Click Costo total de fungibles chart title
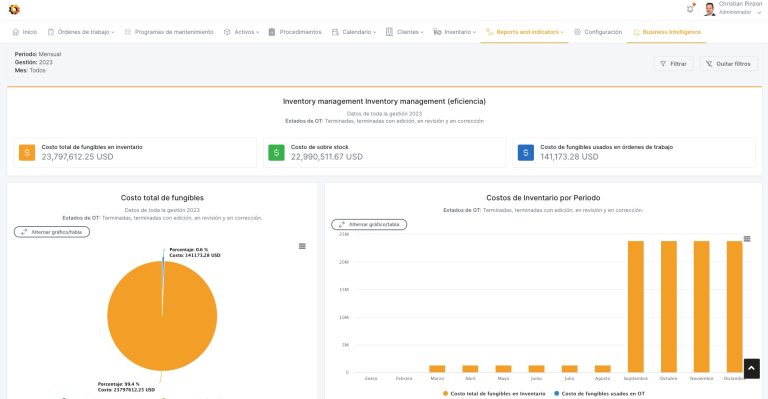The image size is (768, 399). click(x=162, y=198)
